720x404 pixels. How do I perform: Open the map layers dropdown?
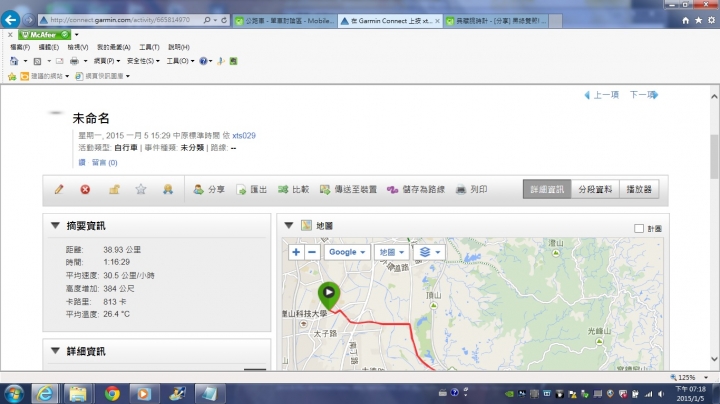[x=429, y=252]
